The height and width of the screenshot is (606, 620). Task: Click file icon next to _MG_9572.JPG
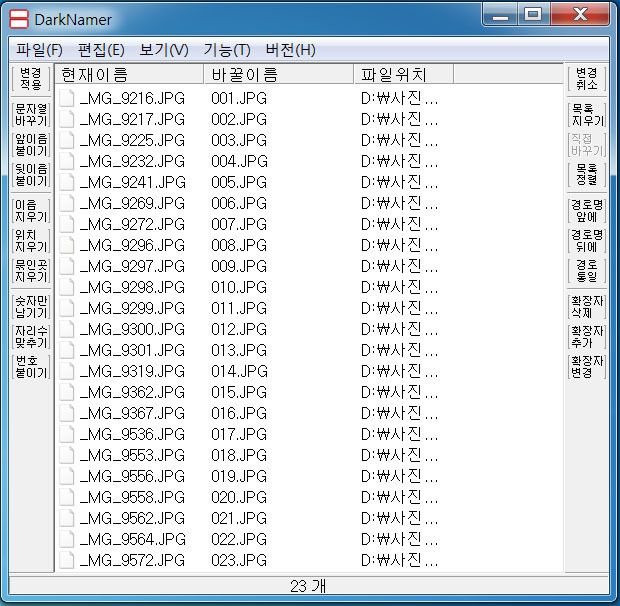click(x=67, y=560)
